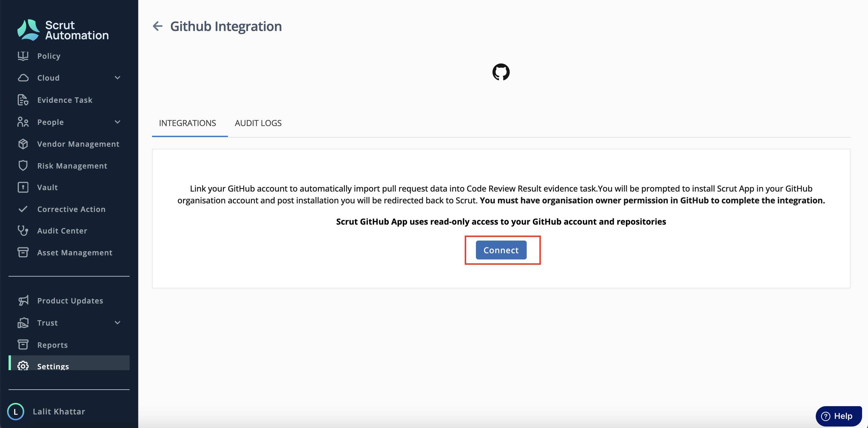Select Settings in the sidebar

coord(69,363)
